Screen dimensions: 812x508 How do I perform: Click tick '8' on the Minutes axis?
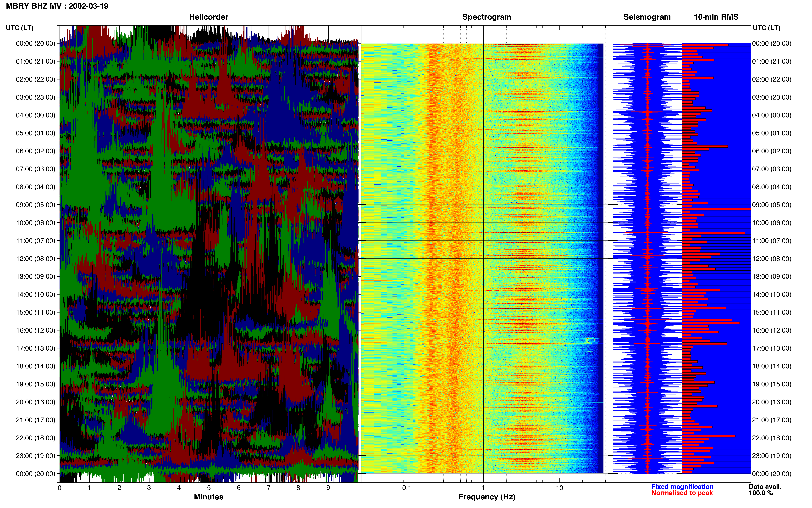(298, 488)
